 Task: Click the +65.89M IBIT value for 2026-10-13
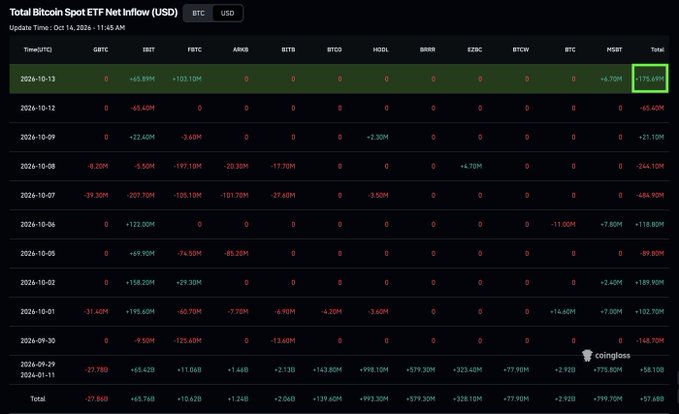(x=142, y=79)
